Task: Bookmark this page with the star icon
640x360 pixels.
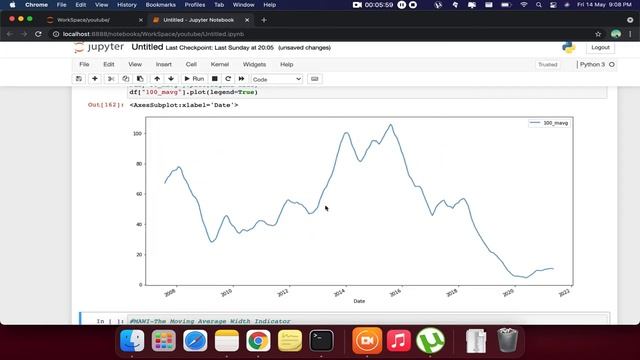Action: pos(598,34)
